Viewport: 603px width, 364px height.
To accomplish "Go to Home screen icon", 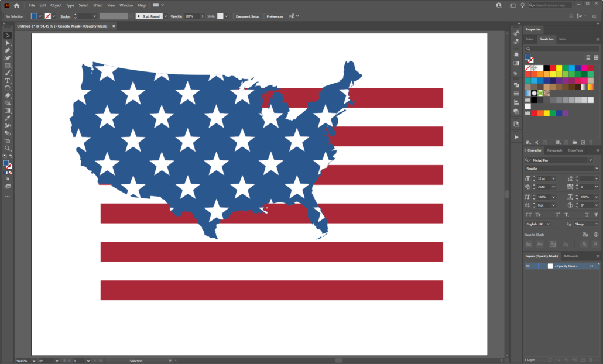I will pyautogui.click(x=16, y=5).
